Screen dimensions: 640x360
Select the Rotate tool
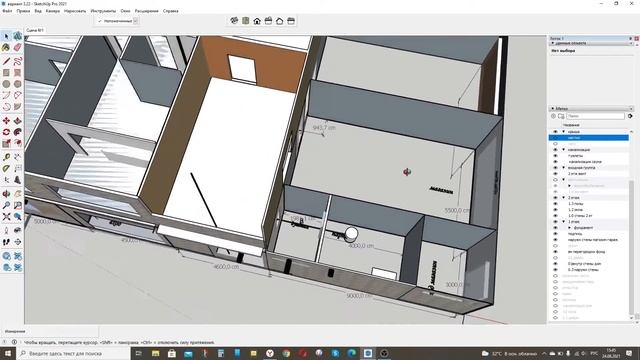(x=6, y=132)
